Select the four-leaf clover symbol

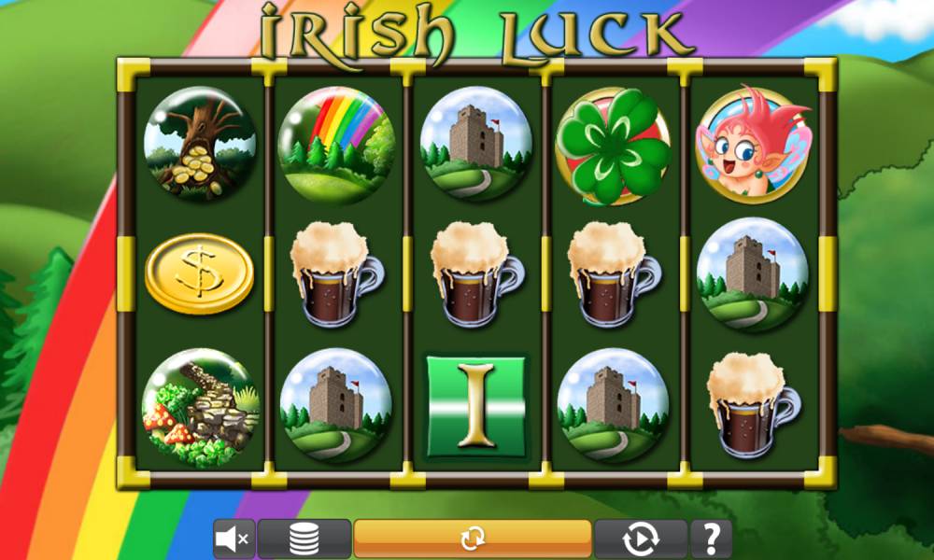pyautogui.click(x=613, y=147)
